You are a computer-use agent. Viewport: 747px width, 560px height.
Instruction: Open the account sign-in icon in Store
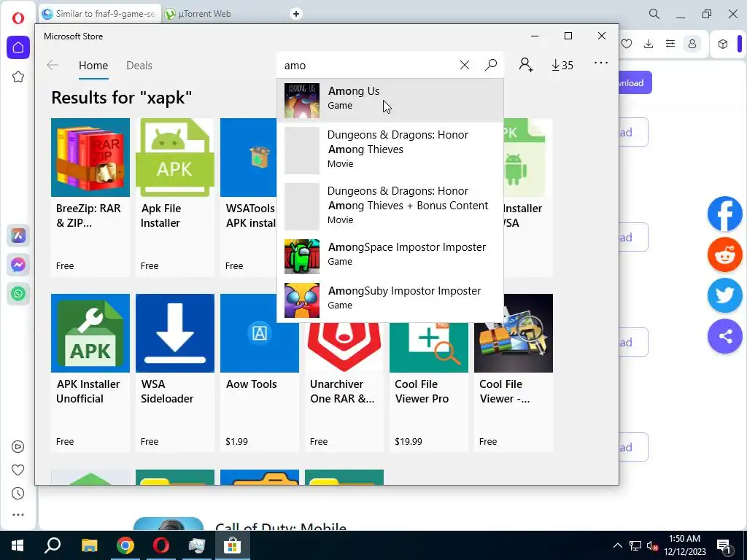point(526,65)
